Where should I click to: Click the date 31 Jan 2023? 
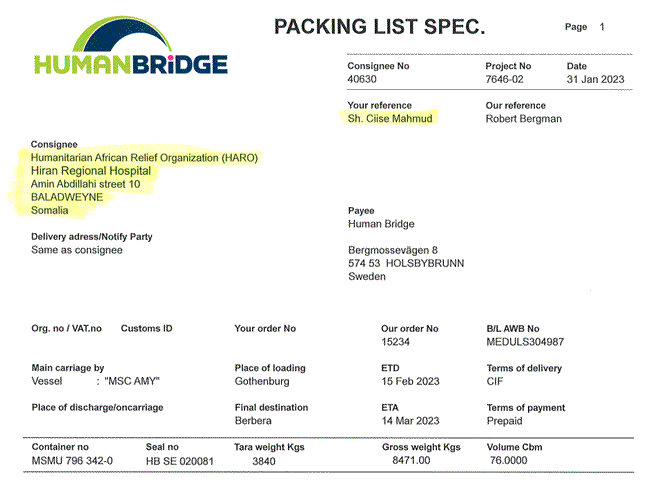[x=597, y=80]
